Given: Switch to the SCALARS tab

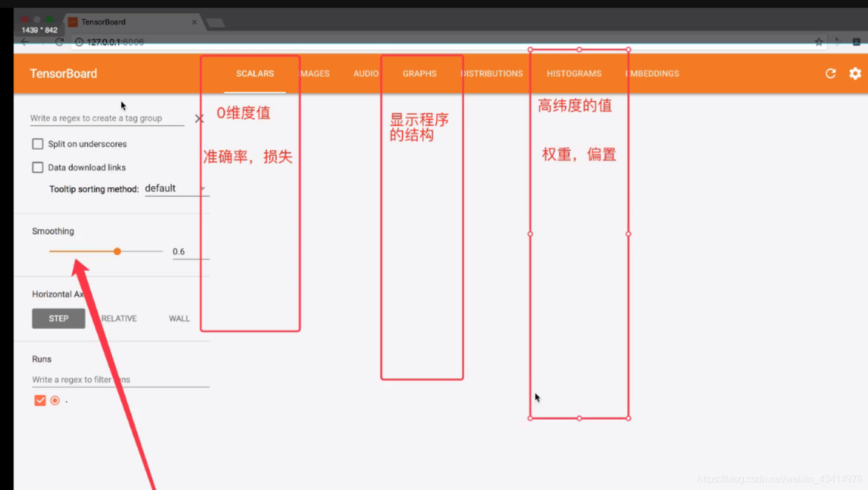Looking at the screenshot, I should pyautogui.click(x=255, y=73).
